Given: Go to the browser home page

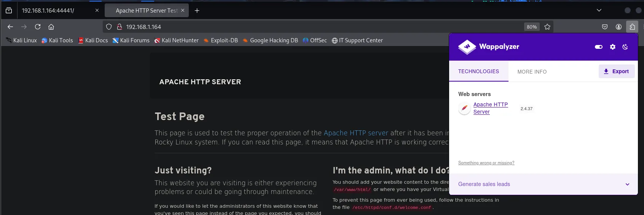Looking at the screenshot, I should 51,27.
